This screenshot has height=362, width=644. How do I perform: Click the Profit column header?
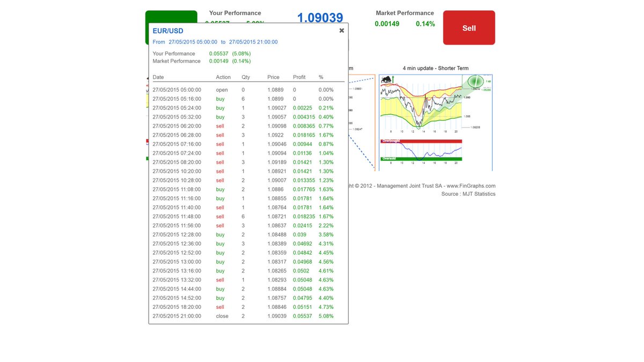[x=300, y=77]
